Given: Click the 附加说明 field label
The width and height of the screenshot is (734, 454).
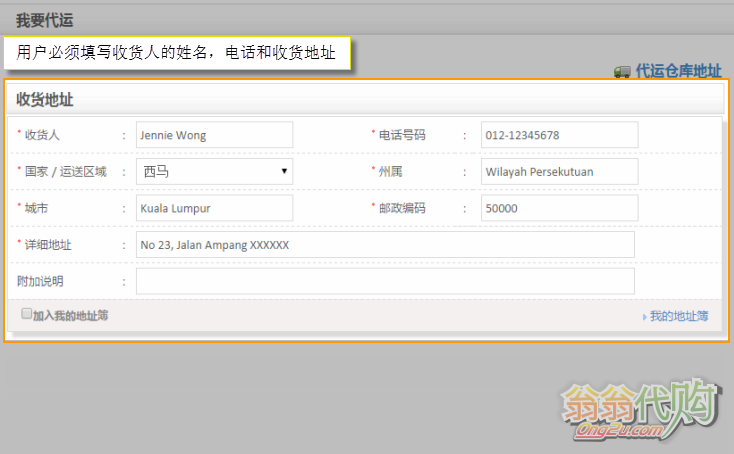Looking at the screenshot, I should click(x=40, y=281).
